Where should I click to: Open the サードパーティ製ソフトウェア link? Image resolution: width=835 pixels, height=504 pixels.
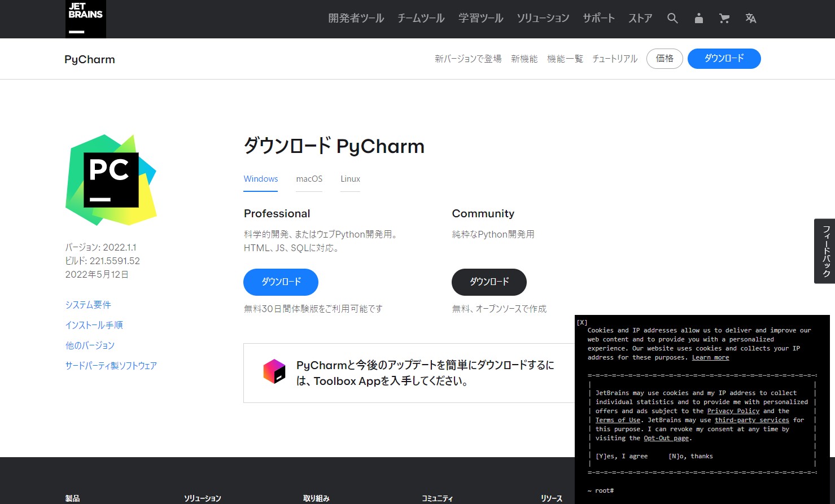pyautogui.click(x=111, y=366)
